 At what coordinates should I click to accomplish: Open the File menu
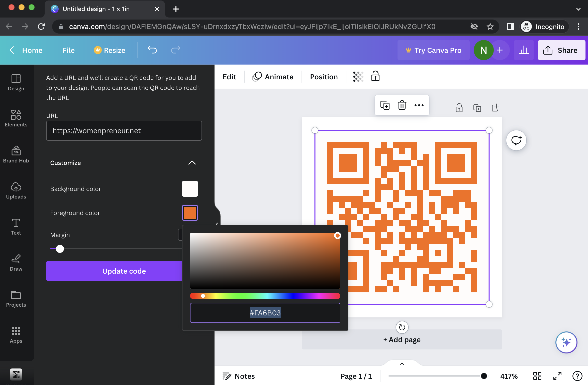[x=69, y=50]
